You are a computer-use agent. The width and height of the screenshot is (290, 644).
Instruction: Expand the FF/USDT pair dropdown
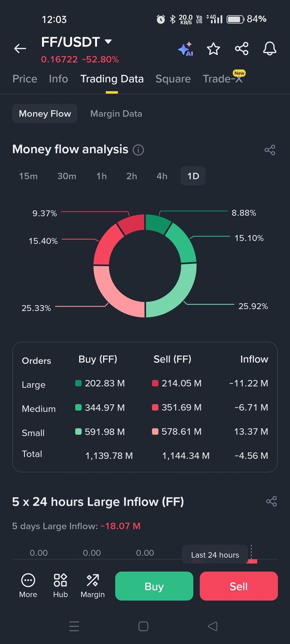[108, 42]
